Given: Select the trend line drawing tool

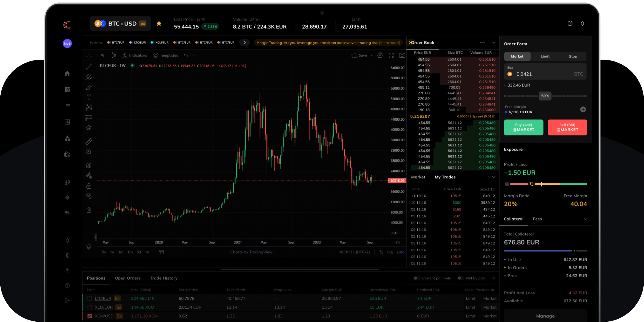Looking at the screenshot, I should pyautogui.click(x=89, y=66).
